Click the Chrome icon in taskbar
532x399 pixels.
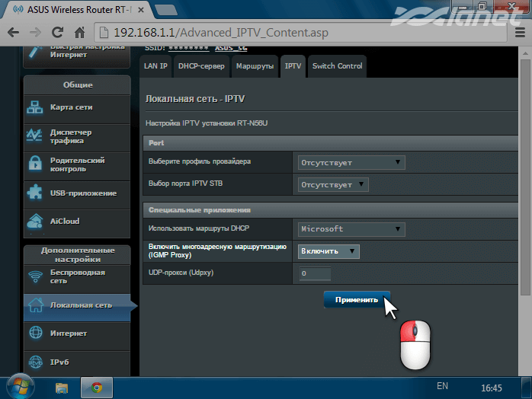click(98, 387)
